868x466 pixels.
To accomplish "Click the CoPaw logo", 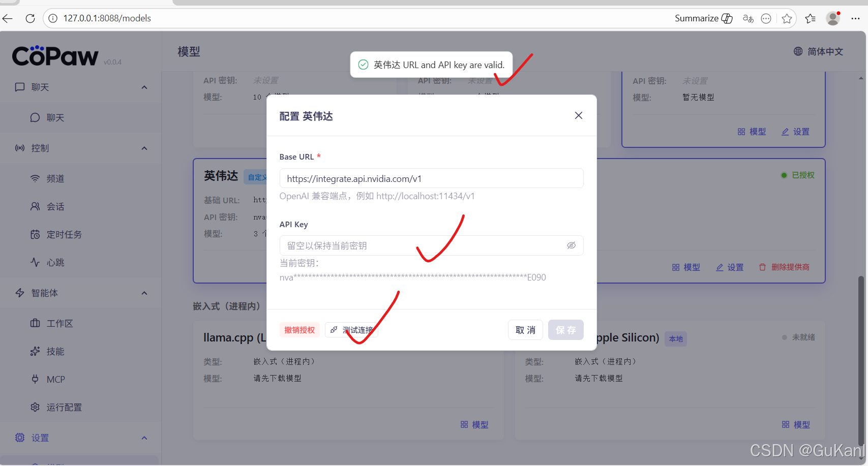I will [x=56, y=56].
